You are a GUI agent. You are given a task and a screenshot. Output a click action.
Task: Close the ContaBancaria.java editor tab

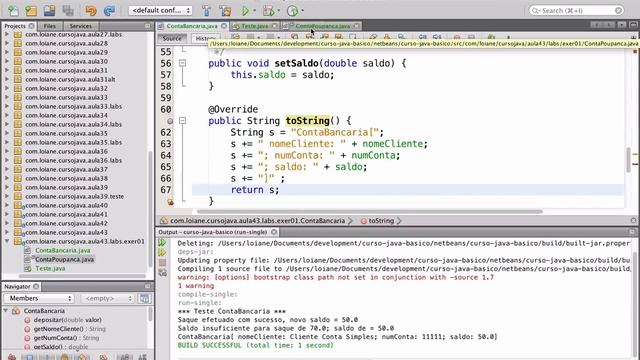click(224, 26)
